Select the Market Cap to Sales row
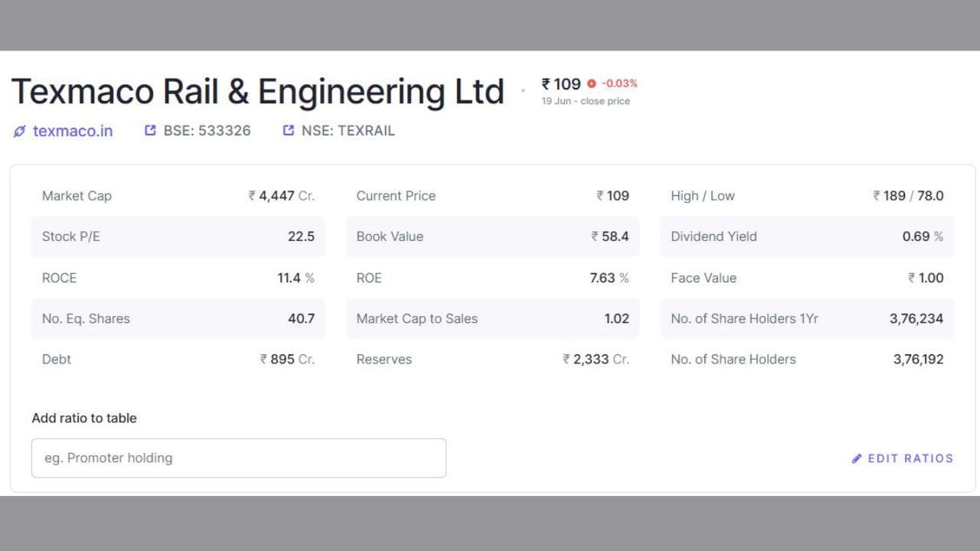 pyautogui.click(x=492, y=318)
